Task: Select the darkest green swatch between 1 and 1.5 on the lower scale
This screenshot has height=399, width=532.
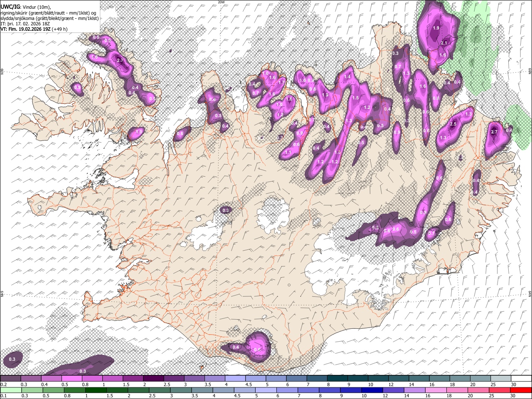Action: tap(96, 390)
